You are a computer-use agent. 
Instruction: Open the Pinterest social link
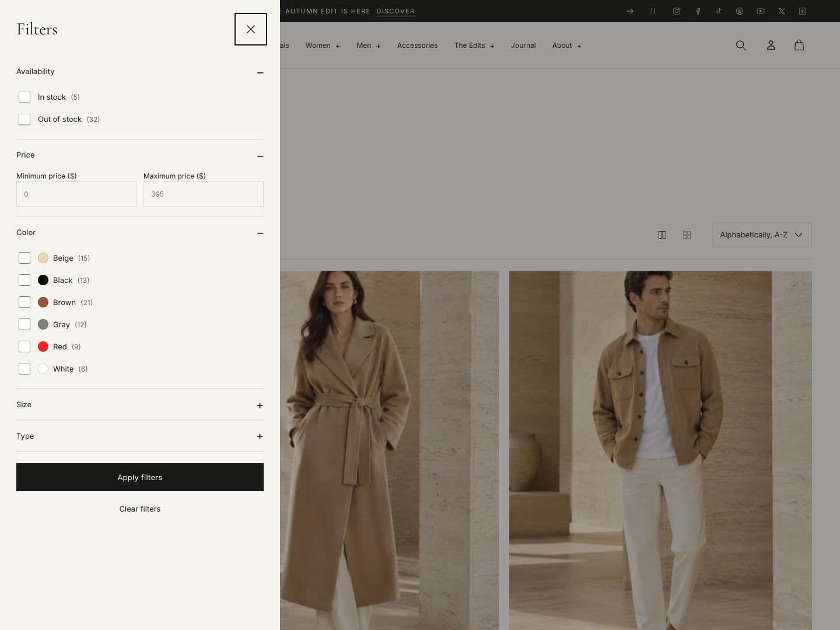pyautogui.click(x=740, y=11)
